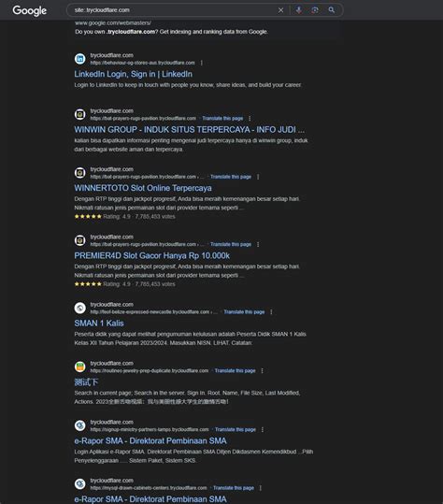
Task: Open PREMIER4D Slot Gacor result
Action: 152,255
